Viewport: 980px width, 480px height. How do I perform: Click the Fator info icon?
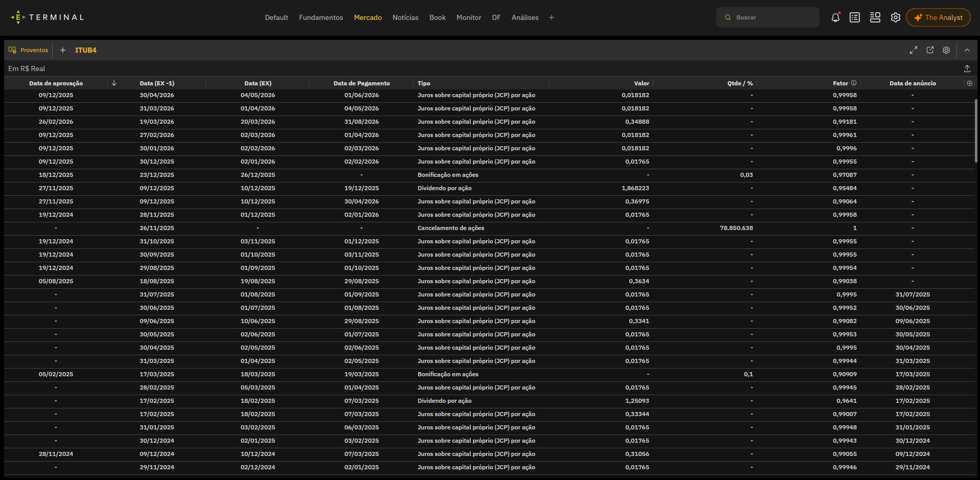tap(854, 83)
